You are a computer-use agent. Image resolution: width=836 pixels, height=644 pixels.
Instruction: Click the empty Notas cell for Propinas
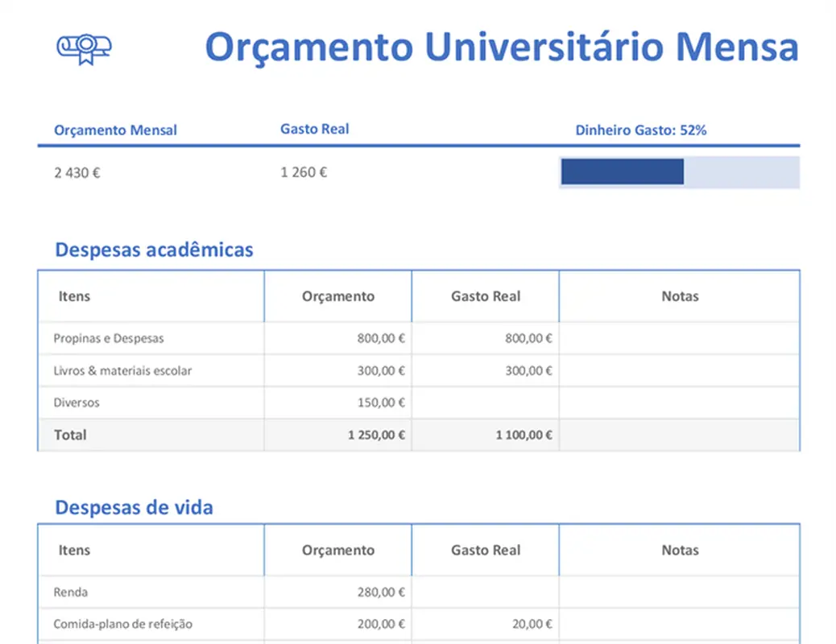tap(679, 338)
